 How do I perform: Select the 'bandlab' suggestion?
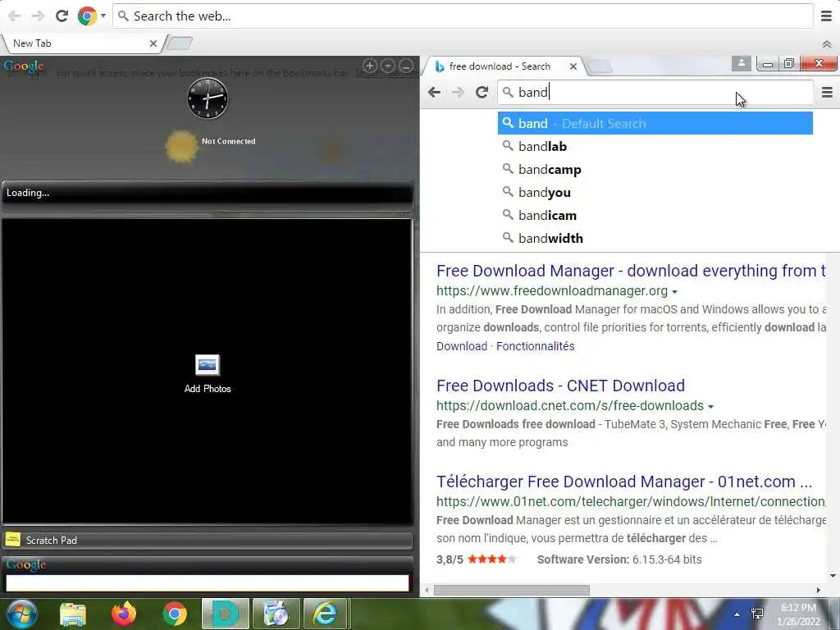655,146
